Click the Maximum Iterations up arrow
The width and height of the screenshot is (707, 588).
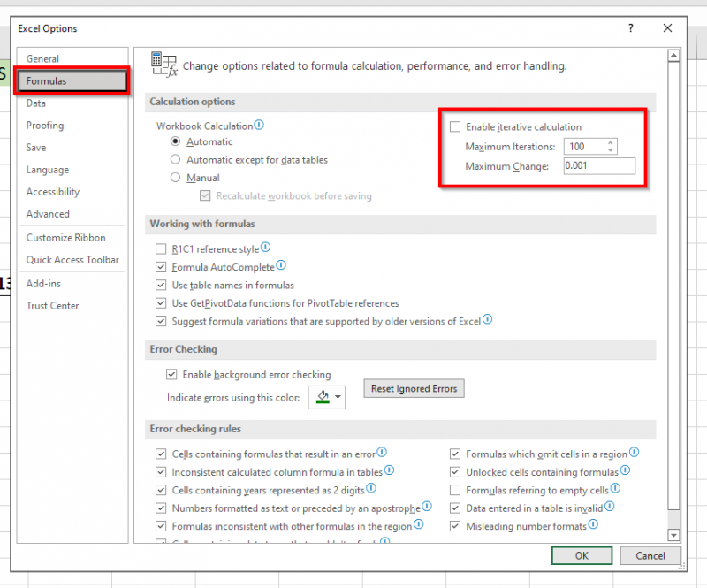pyautogui.click(x=612, y=142)
